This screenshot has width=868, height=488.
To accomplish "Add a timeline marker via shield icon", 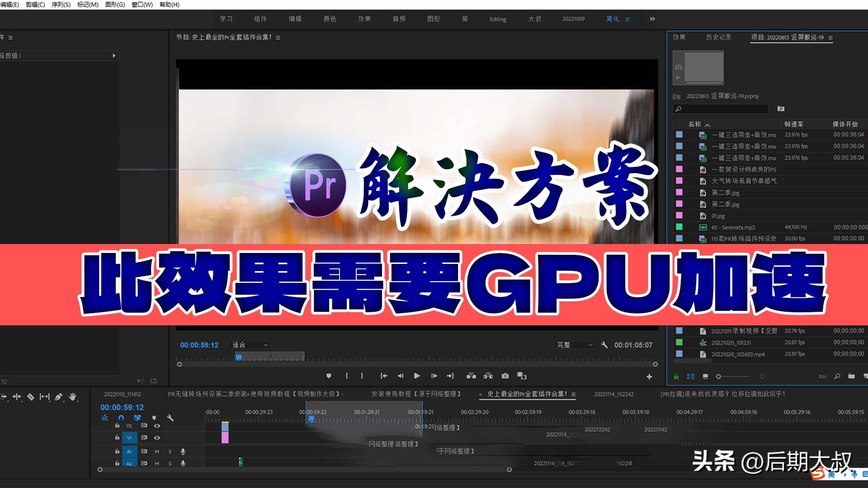I will tap(154, 418).
